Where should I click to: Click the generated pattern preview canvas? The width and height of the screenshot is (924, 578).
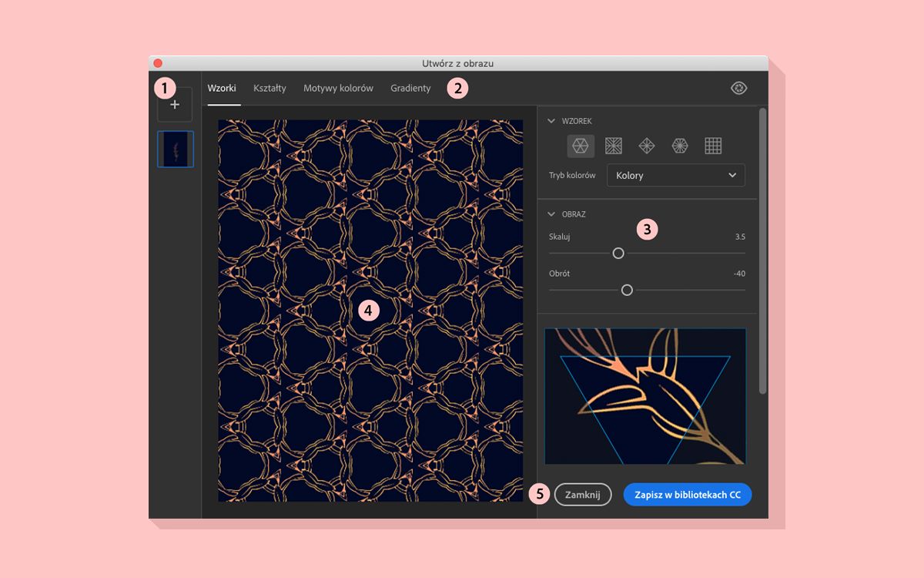(x=370, y=310)
